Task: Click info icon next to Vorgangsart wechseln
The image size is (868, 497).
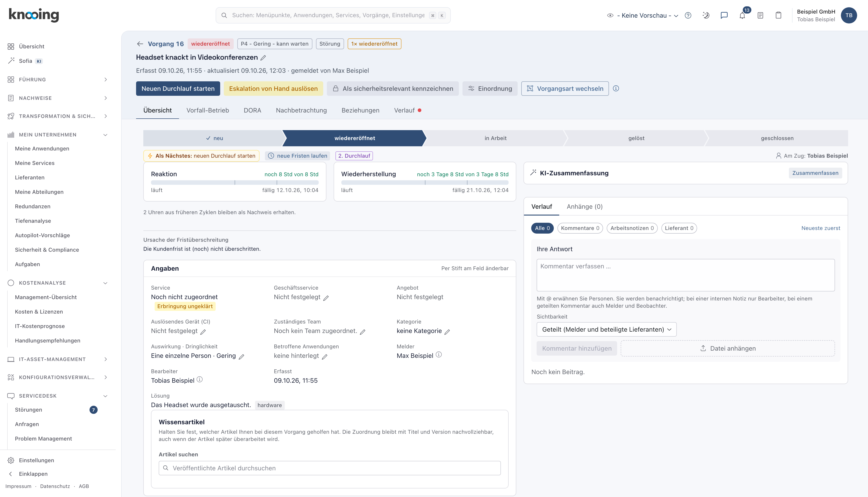Action: (x=616, y=88)
